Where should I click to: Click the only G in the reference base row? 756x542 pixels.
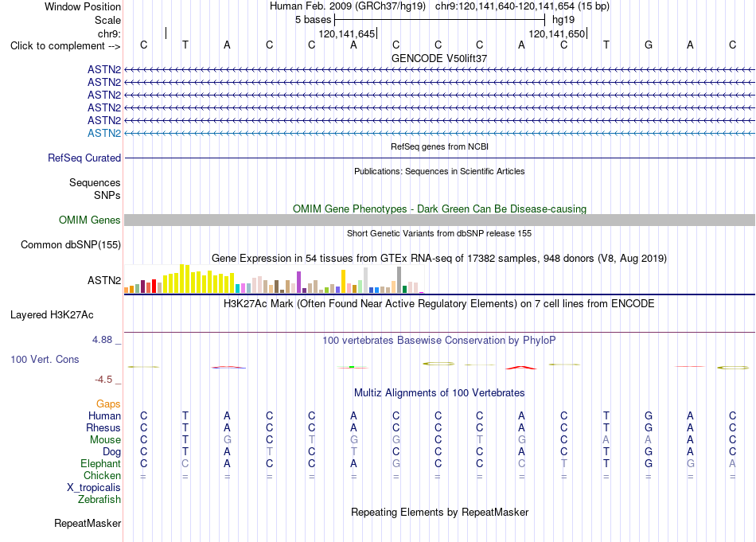coord(649,45)
